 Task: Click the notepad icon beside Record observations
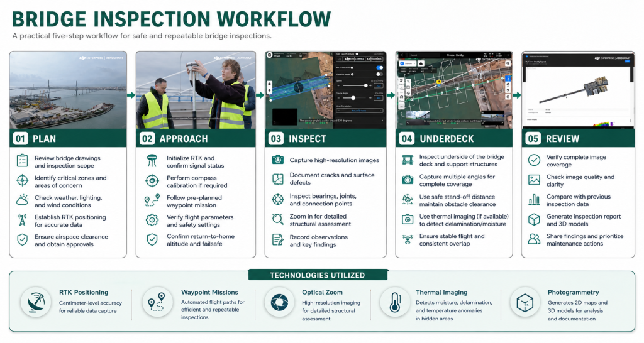pyautogui.click(x=277, y=239)
